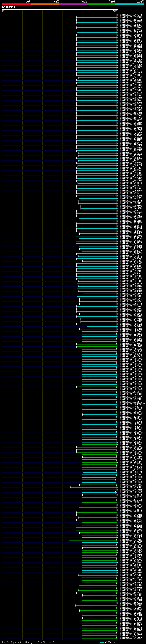The width and height of the screenshot is (146, 644).
Task: Click hit label UniRef100_B9SRA2
Action: [x=131, y=27]
